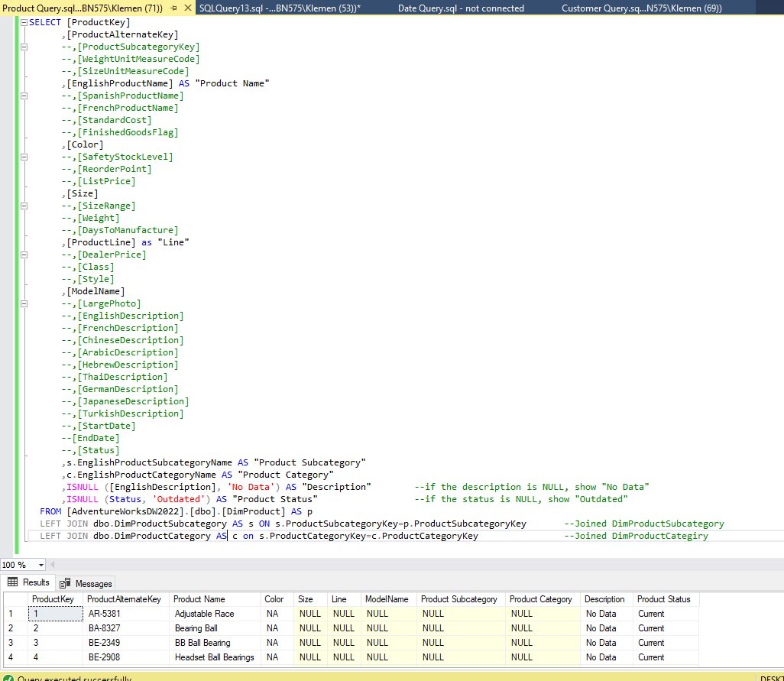Viewport: 784px width, 681px height.
Task: Show the Messages tab
Action: pos(86,583)
